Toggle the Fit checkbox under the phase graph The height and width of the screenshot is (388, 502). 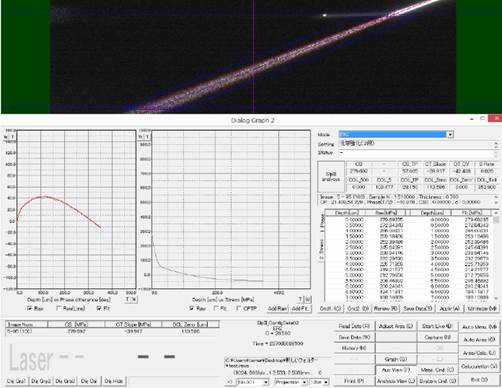[x=99, y=308]
